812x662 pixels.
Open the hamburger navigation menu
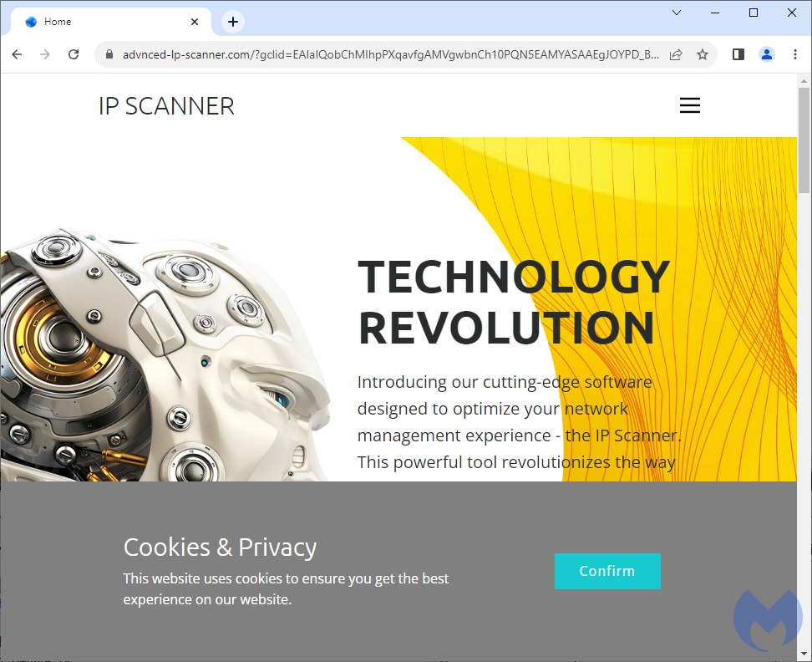tap(689, 105)
